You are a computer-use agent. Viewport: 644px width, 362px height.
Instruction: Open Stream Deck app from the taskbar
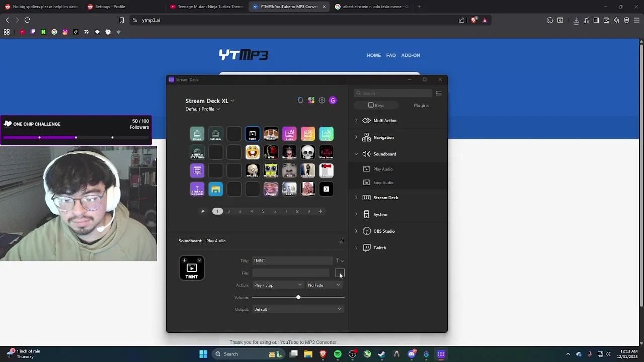click(441, 354)
